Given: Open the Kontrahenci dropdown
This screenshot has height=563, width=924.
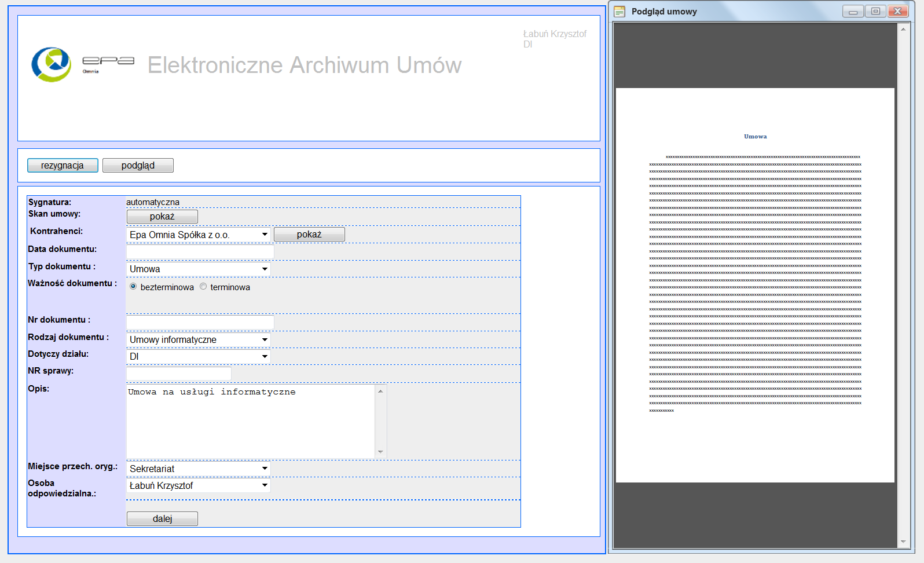Looking at the screenshot, I should pos(199,235).
